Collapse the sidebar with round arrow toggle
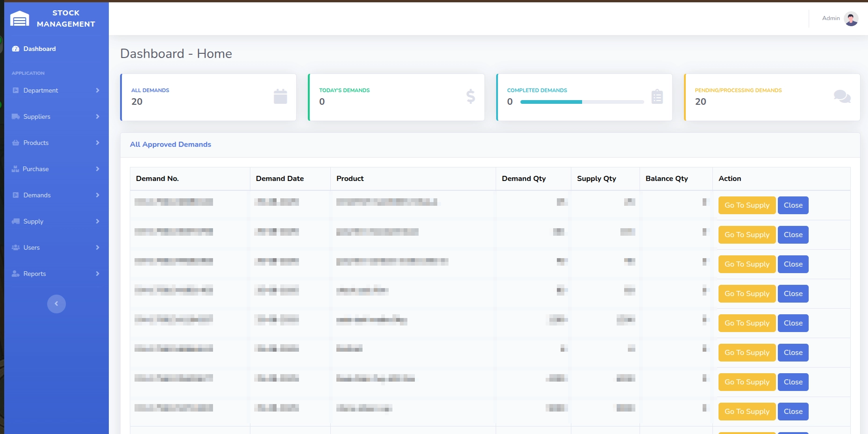This screenshot has height=434, width=868. 57,304
